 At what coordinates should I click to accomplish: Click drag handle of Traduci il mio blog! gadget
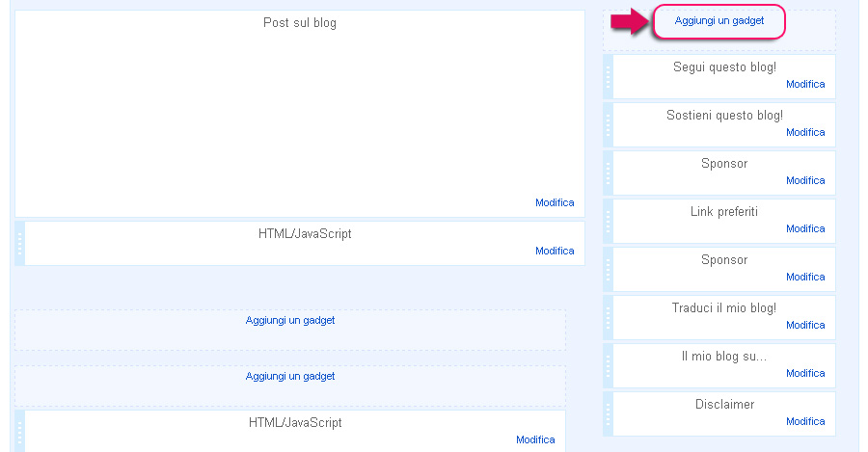[608, 317]
